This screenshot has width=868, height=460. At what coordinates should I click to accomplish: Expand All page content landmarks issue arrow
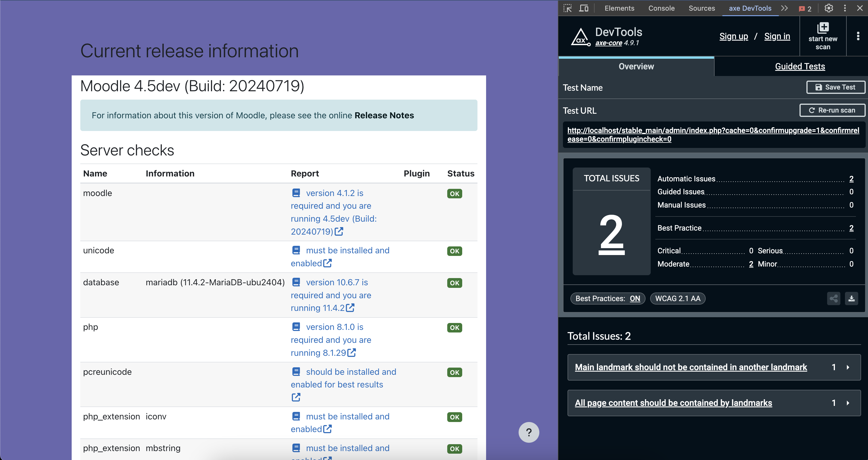[x=848, y=403]
